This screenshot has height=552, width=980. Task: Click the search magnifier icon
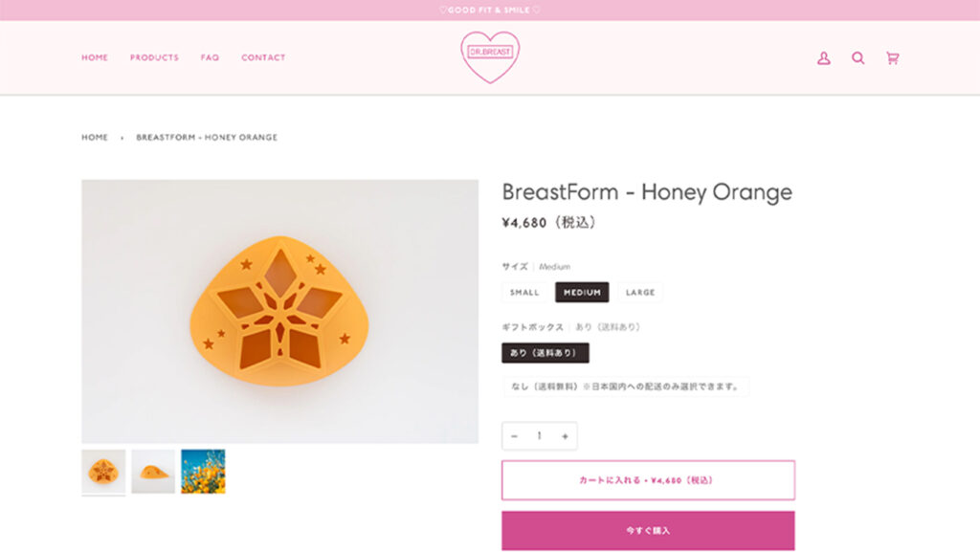click(857, 58)
